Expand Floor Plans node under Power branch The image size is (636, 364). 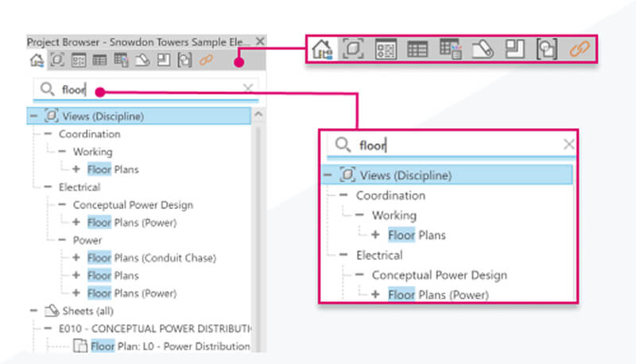(x=76, y=275)
